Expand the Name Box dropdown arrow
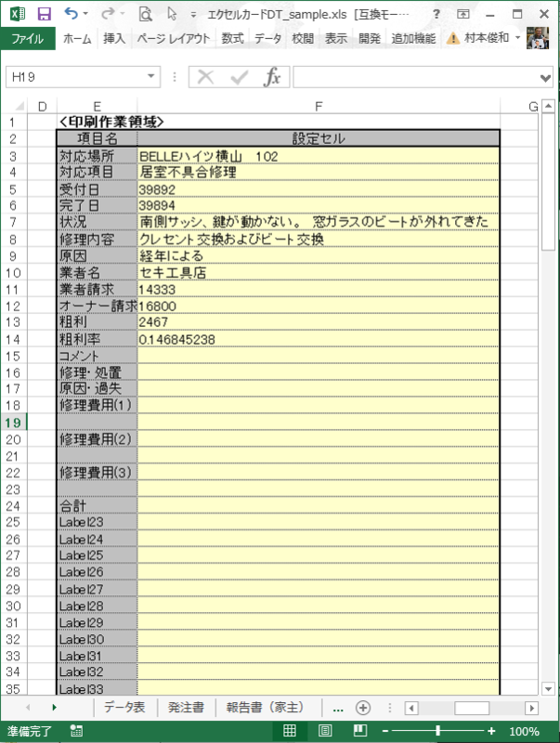 (151, 76)
